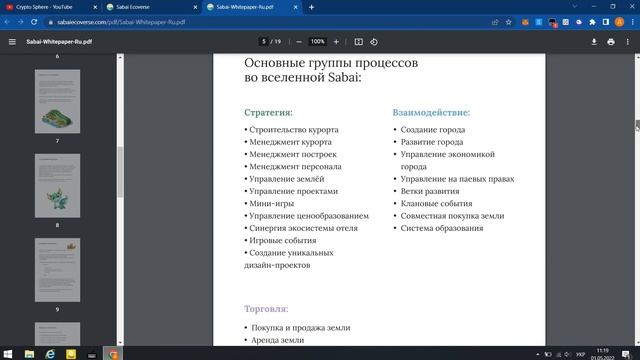
Task: Close the Crypto Sphere YouTube tab
Action: coord(95,7)
